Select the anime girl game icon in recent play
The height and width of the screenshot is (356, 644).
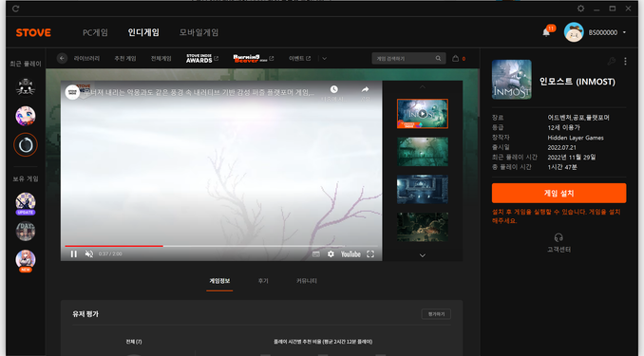pos(26,116)
